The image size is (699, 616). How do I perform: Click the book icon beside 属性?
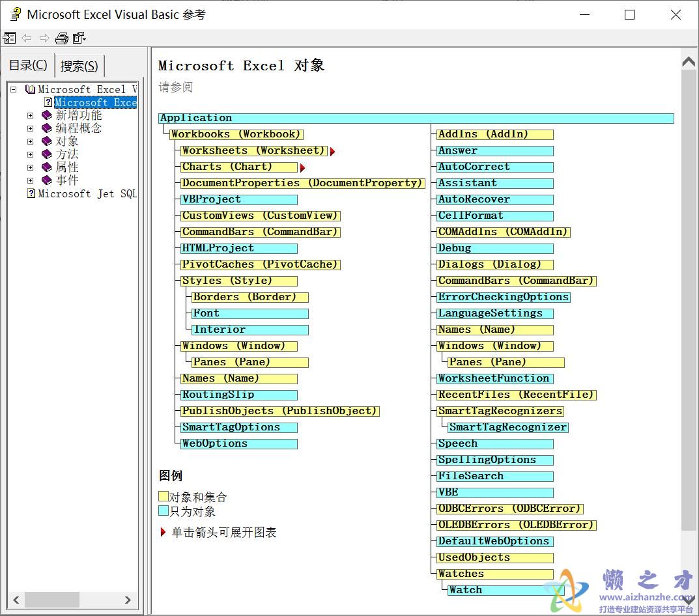[x=47, y=167]
